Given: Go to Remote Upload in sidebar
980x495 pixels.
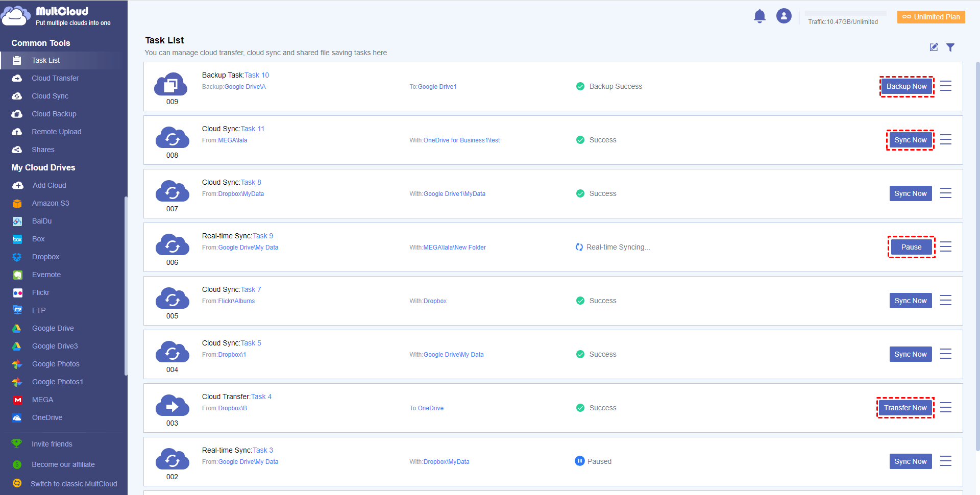Looking at the screenshot, I should click(56, 132).
